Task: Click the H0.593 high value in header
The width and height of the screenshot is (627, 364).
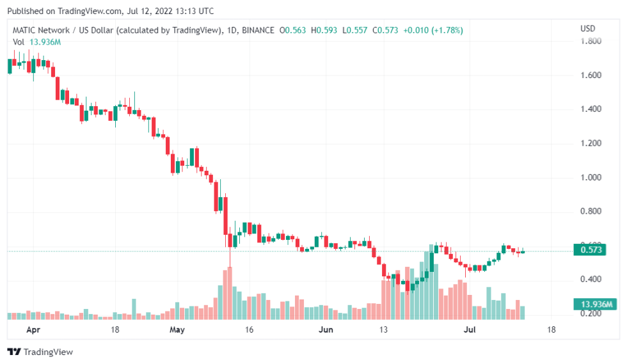Action: [324, 31]
